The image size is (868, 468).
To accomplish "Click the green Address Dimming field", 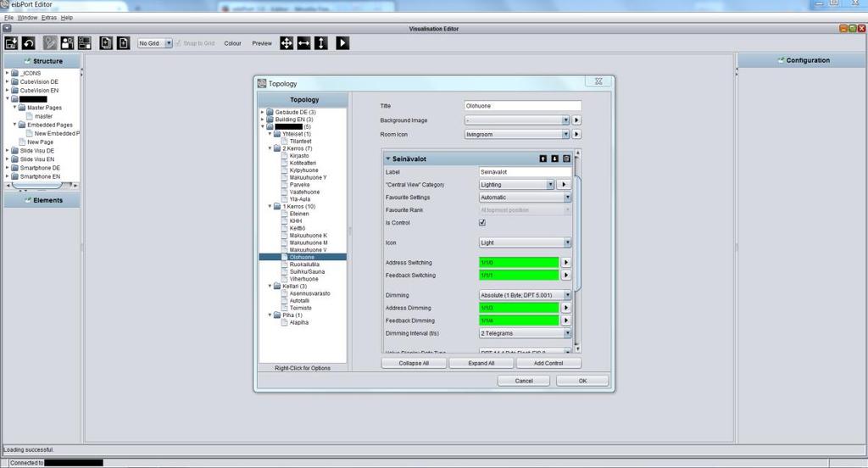I will pyautogui.click(x=519, y=308).
